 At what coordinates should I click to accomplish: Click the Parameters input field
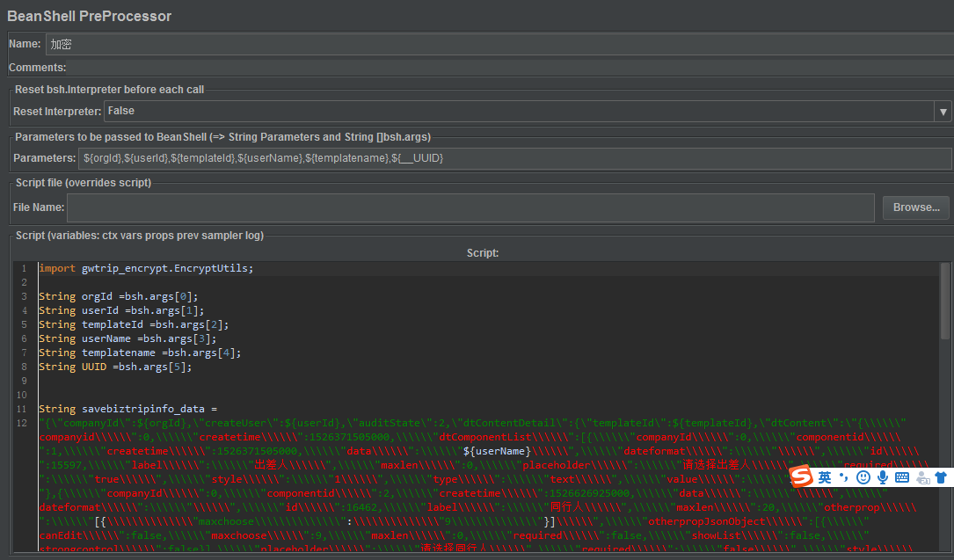[514, 159]
